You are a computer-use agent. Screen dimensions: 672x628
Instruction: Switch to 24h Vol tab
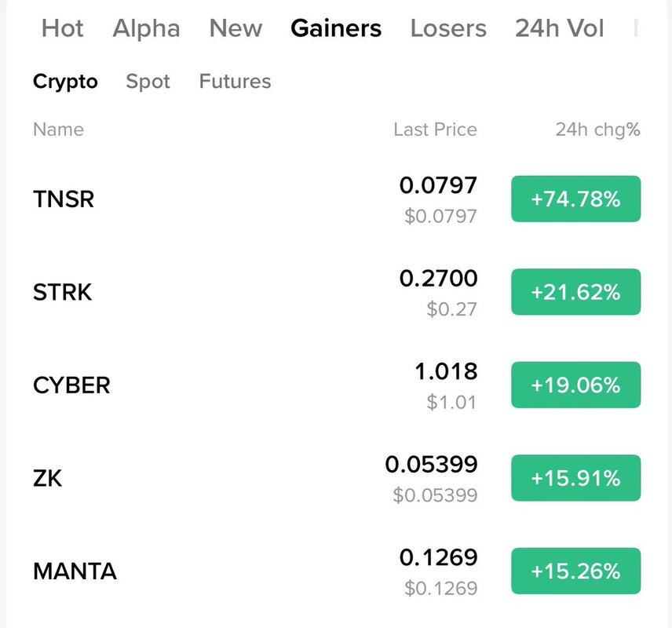[x=560, y=29]
